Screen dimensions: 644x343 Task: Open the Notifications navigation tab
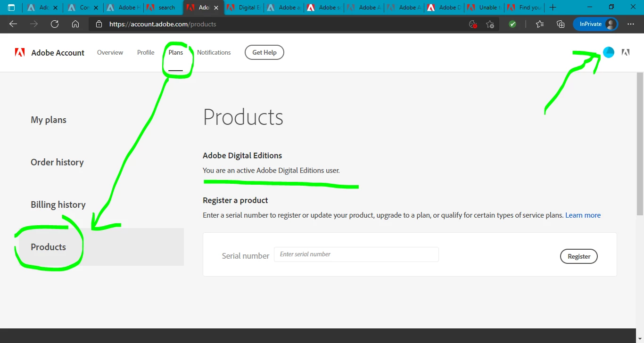214,52
